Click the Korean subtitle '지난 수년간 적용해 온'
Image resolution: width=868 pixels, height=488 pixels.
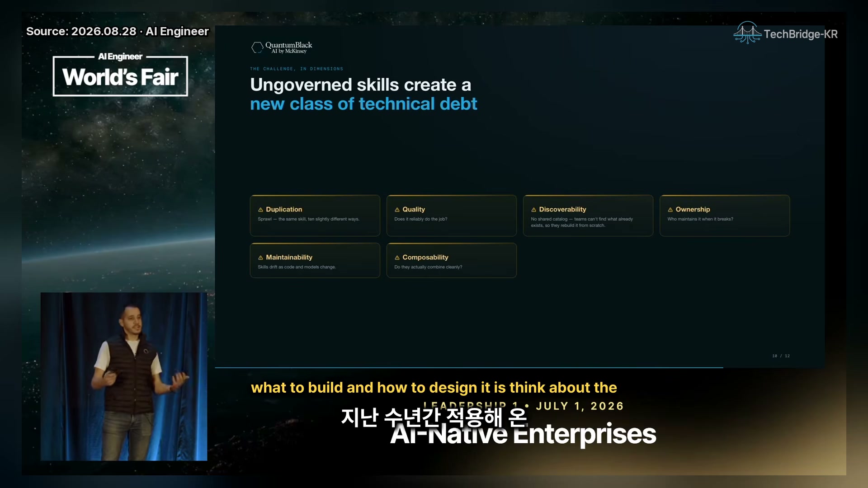[x=434, y=417]
